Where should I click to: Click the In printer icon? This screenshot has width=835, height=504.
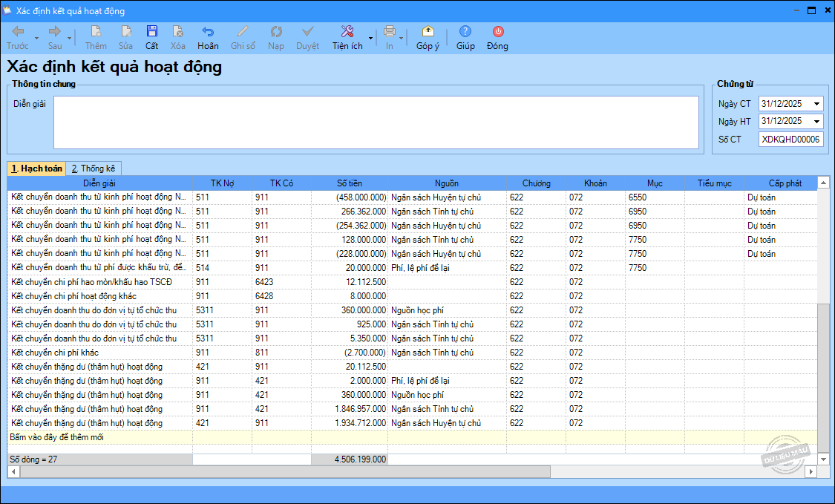[x=390, y=32]
